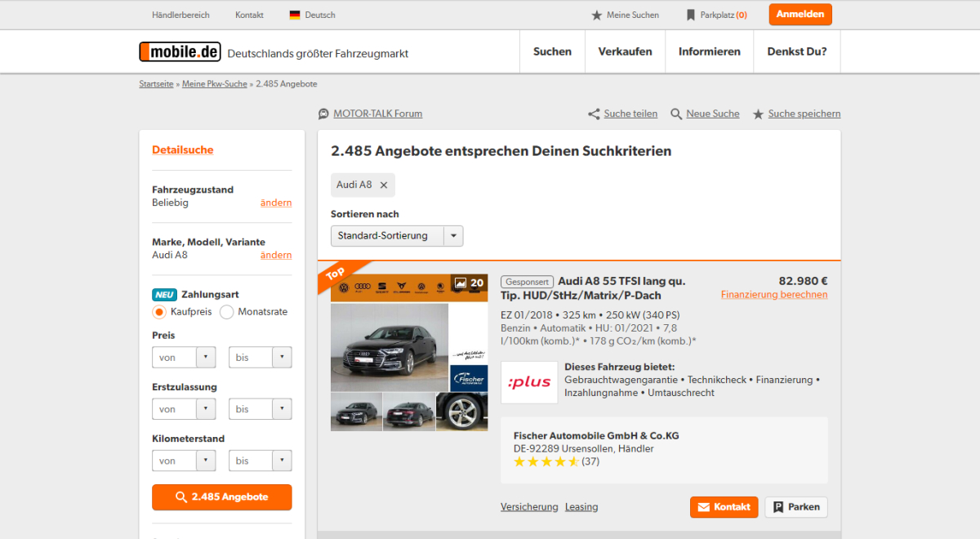Open the Kilometerstand von dropdown

click(184, 461)
